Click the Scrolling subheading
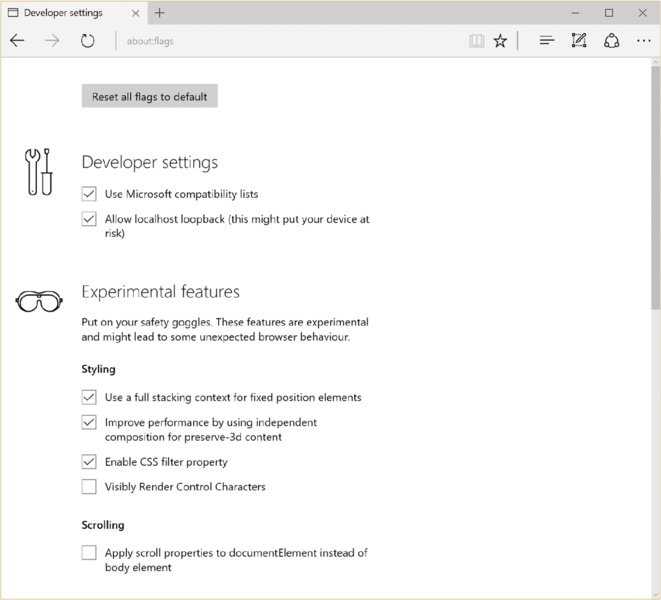 click(x=103, y=525)
